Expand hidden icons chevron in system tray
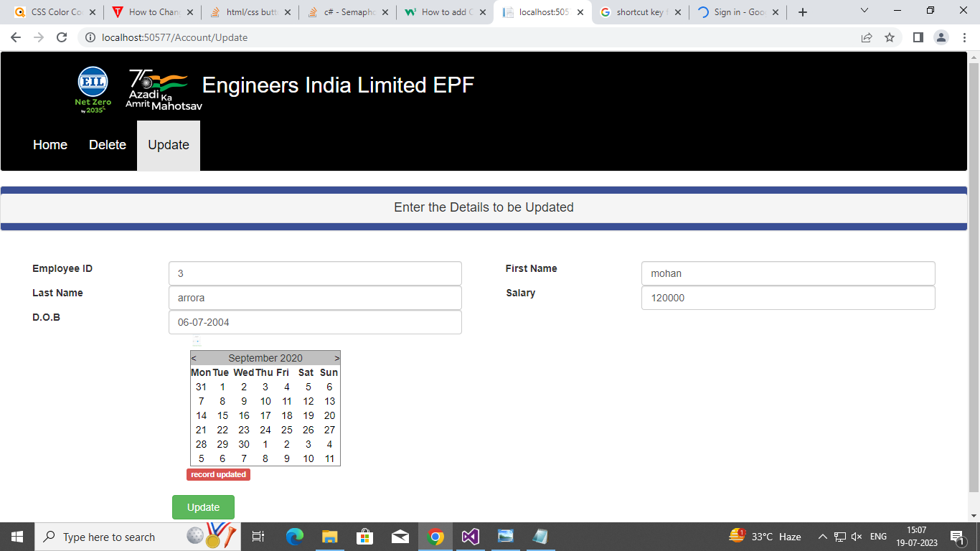 (x=822, y=537)
